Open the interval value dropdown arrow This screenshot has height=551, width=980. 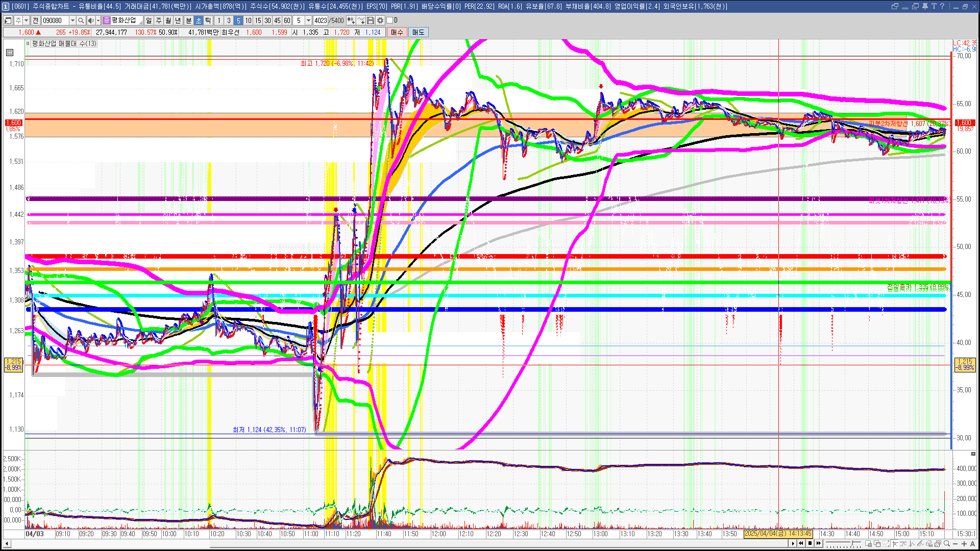point(308,20)
